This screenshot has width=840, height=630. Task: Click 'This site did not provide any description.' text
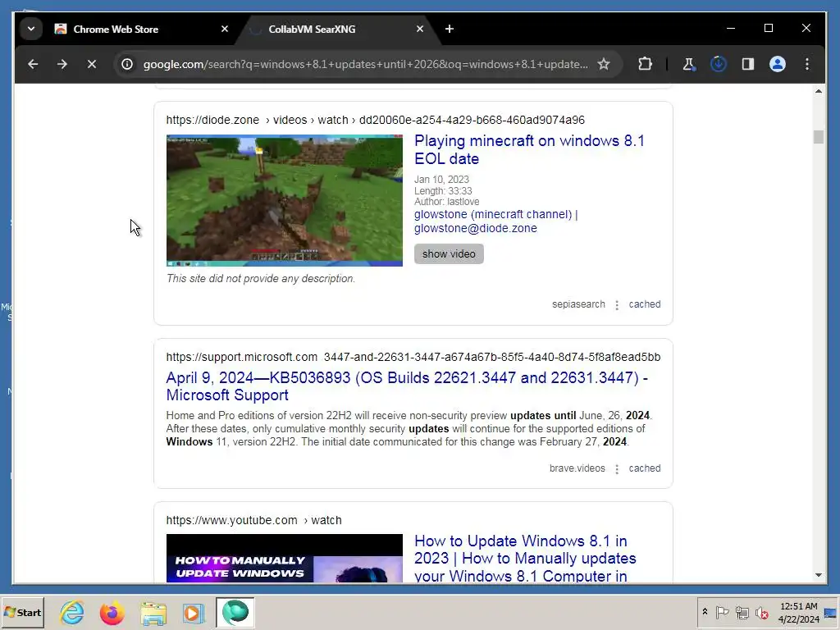(x=260, y=279)
